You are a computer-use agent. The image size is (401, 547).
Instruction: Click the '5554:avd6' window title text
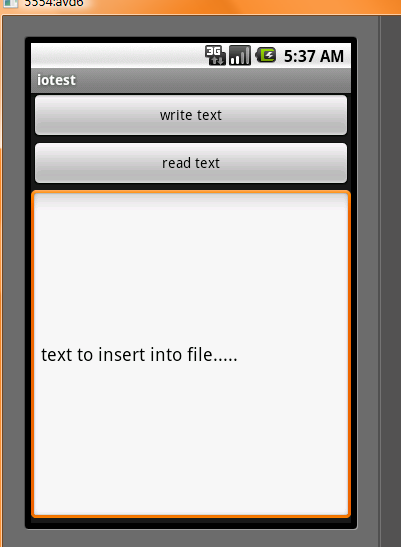(54, 3)
